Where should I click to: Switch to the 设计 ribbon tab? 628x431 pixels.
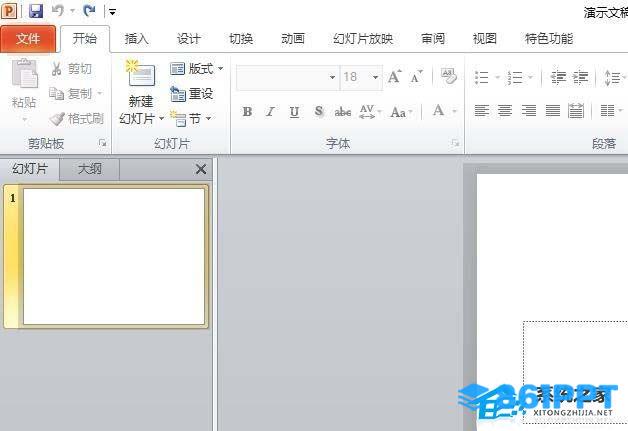point(189,39)
